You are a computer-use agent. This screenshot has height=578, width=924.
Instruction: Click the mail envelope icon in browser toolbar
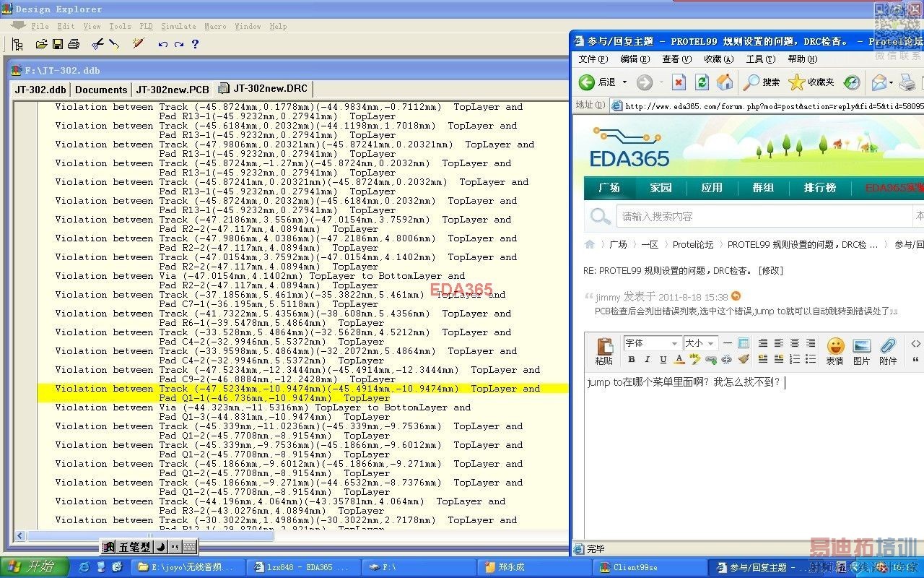coord(879,82)
